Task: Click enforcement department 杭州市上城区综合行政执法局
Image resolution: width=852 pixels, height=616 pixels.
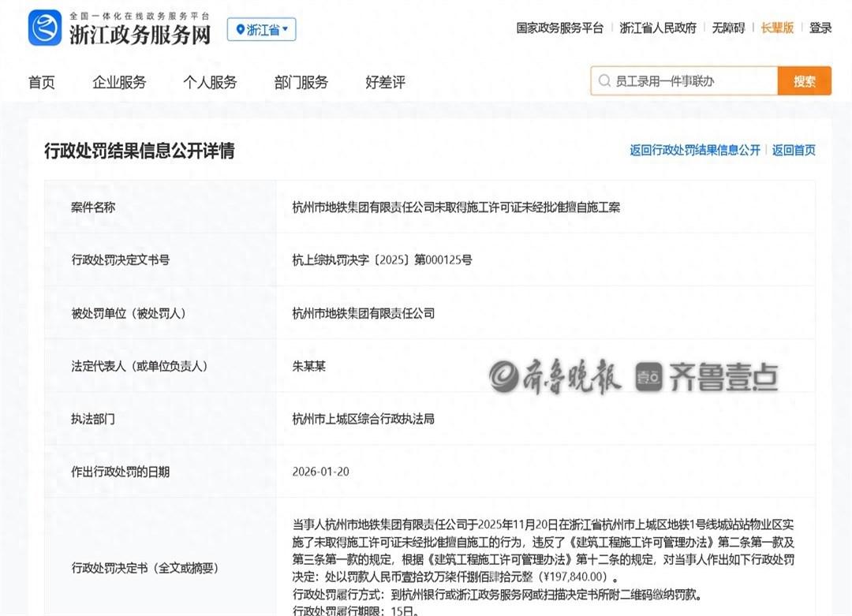Action: click(364, 419)
